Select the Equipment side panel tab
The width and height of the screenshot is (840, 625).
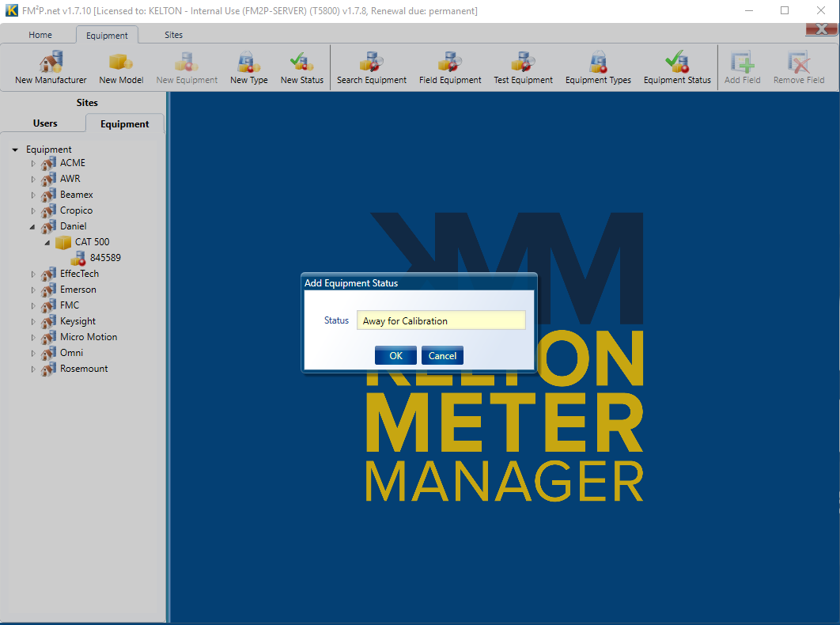[125, 124]
